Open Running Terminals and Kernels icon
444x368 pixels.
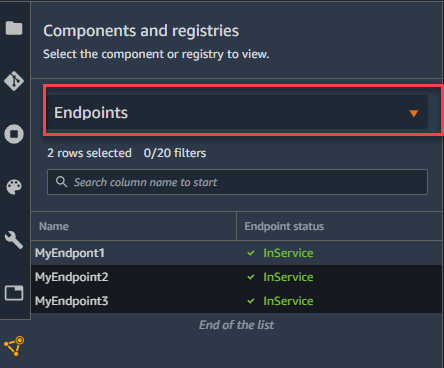click(14, 134)
